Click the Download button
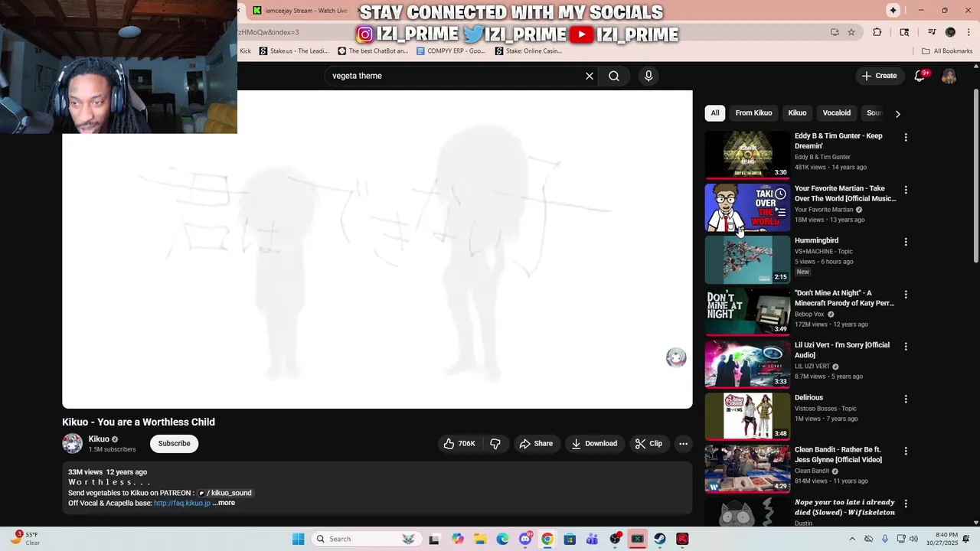Viewport: 980px width, 551px height. pos(594,444)
